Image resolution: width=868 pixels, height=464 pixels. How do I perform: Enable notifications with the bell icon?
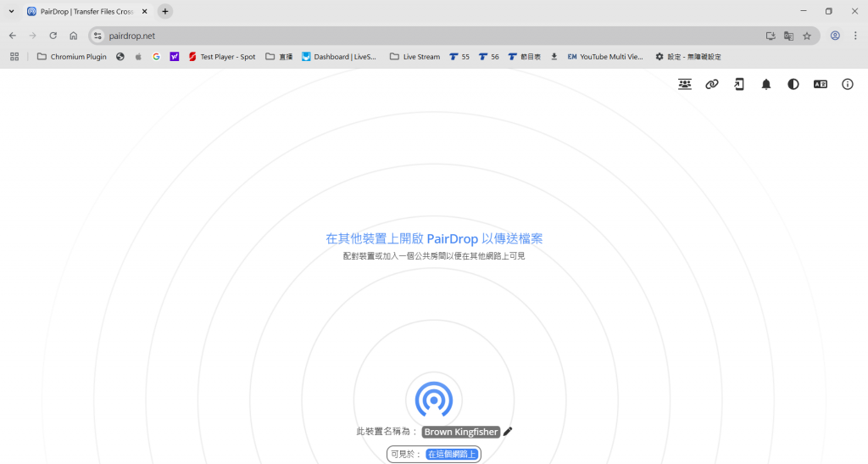[x=766, y=84]
